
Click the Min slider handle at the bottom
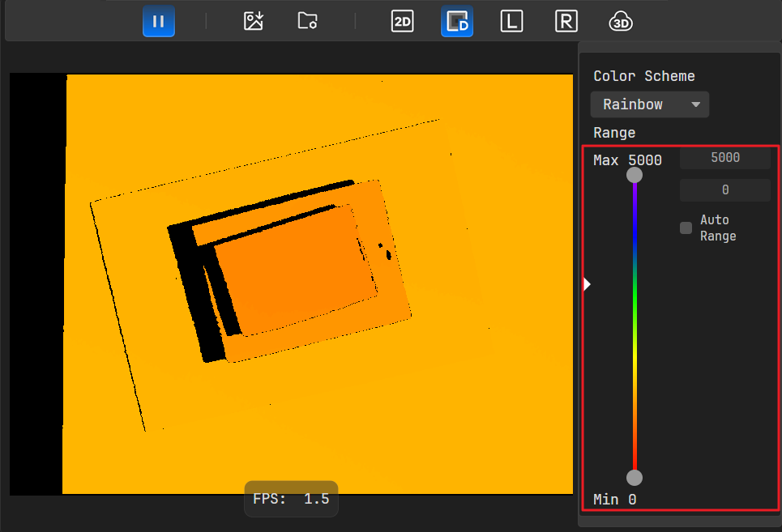pyautogui.click(x=635, y=477)
